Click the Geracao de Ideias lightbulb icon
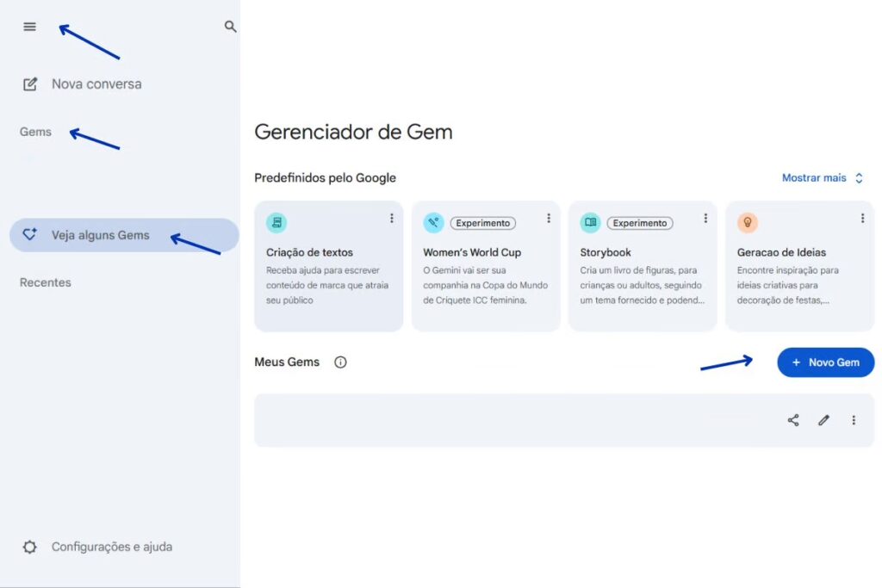Viewport: 882px width, 588px height. tap(748, 223)
